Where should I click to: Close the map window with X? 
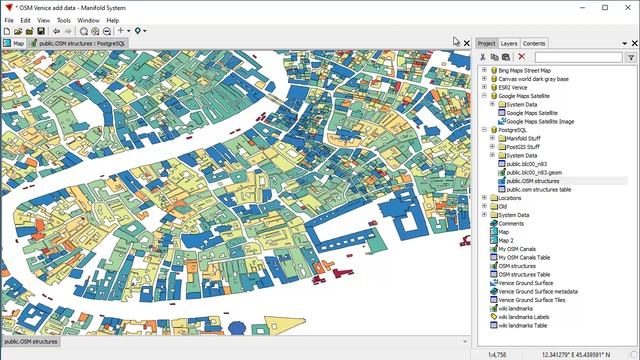(x=467, y=43)
